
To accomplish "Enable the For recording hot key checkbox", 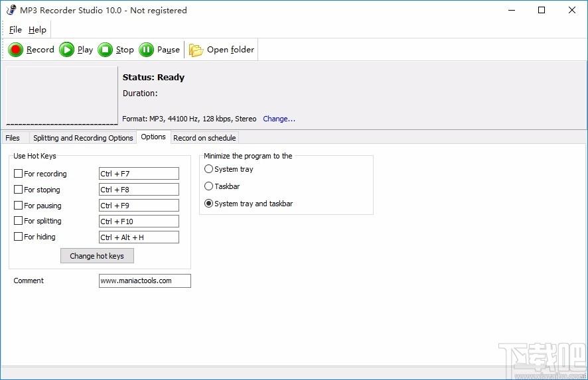I will 18,174.
